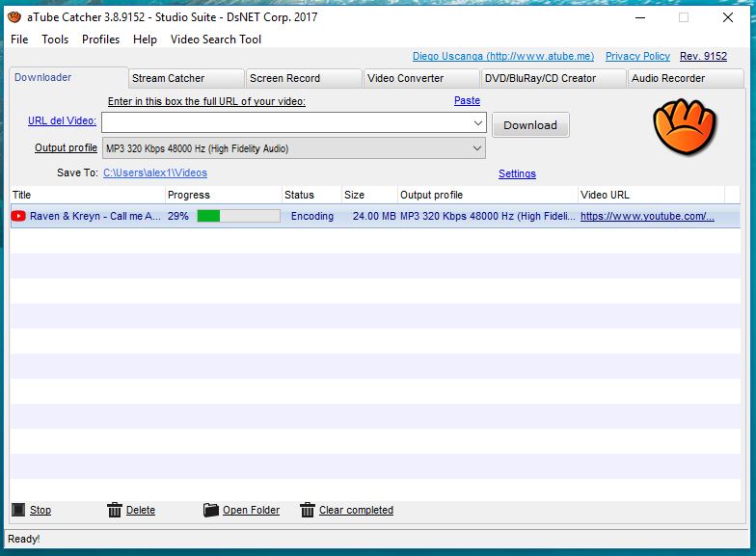Click the aTube Catcher title bar icon
Screen dimensions: 756x556
pos(14,17)
